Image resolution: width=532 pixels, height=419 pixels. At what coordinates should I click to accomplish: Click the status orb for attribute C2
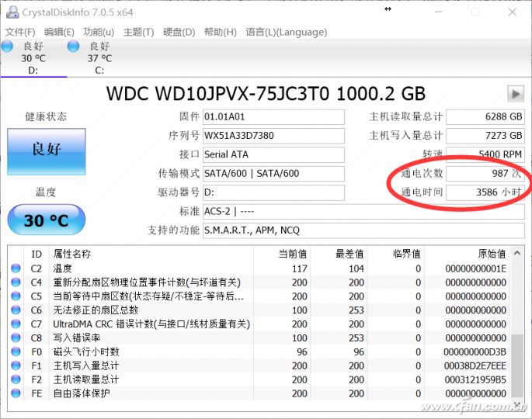(x=16, y=268)
